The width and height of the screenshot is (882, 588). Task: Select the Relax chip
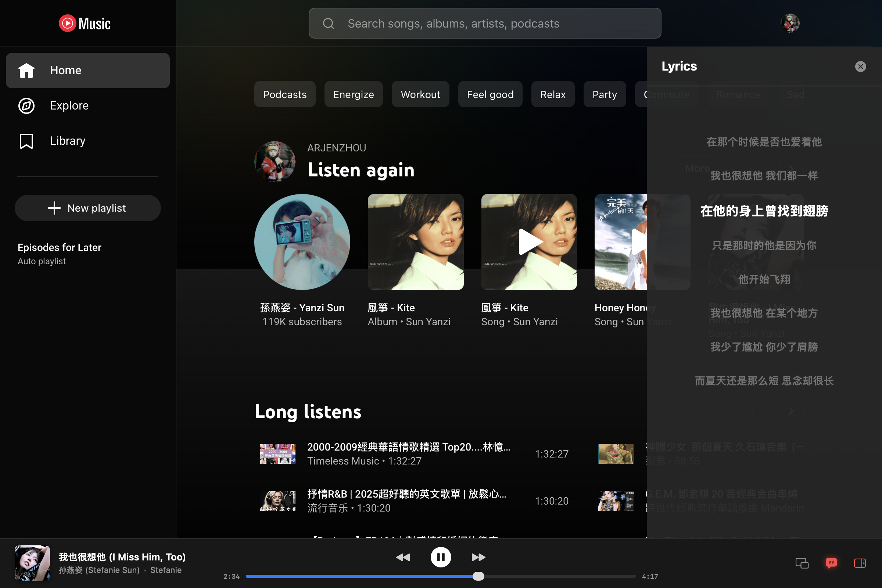(x=553, y=94)
